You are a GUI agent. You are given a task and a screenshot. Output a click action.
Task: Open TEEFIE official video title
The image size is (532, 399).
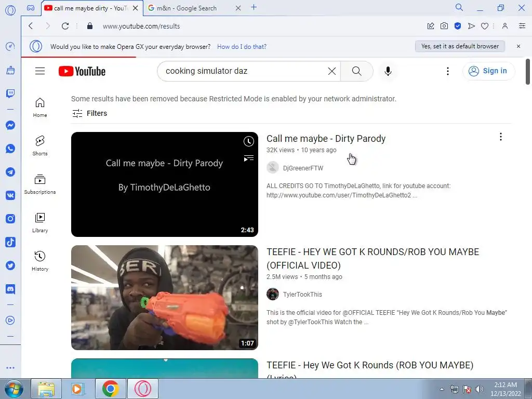click(x=373, y=258)
